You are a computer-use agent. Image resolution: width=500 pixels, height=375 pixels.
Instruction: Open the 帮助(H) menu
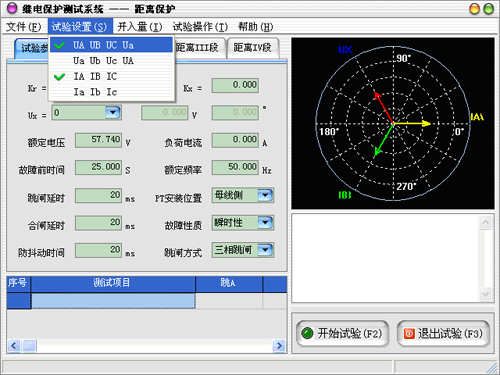[x=255, y=27]
